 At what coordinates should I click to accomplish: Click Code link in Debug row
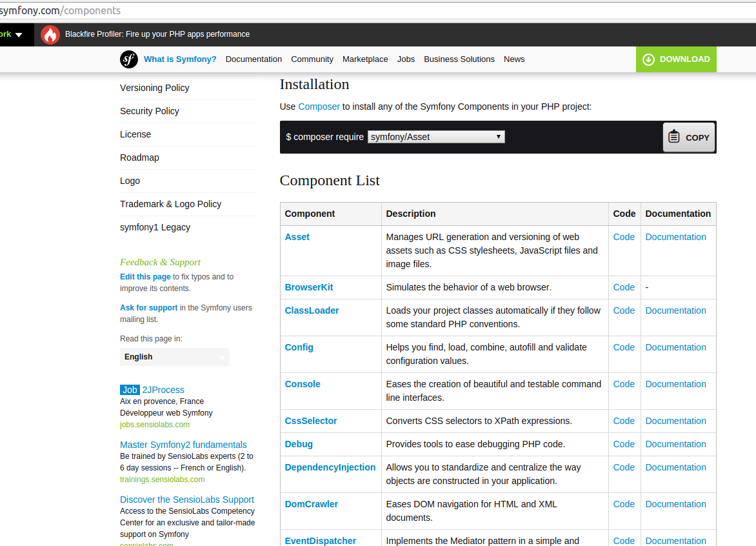(624, 444)
